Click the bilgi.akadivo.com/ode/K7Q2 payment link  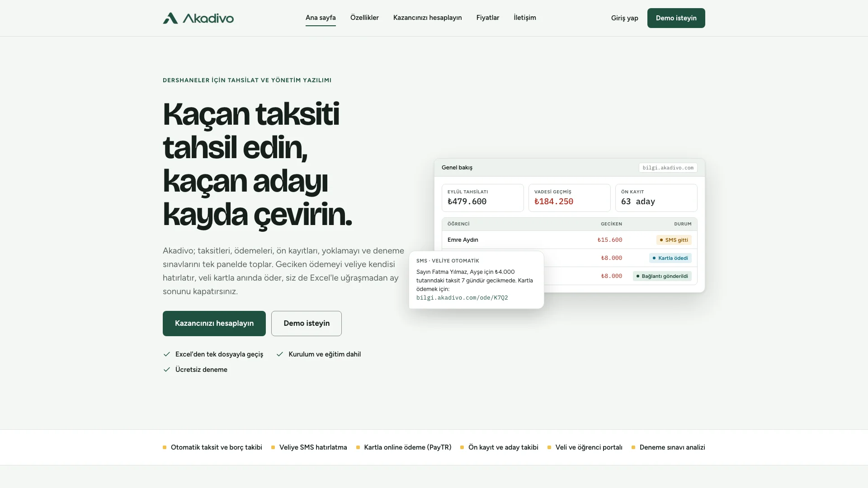click(x=462, y=298)
